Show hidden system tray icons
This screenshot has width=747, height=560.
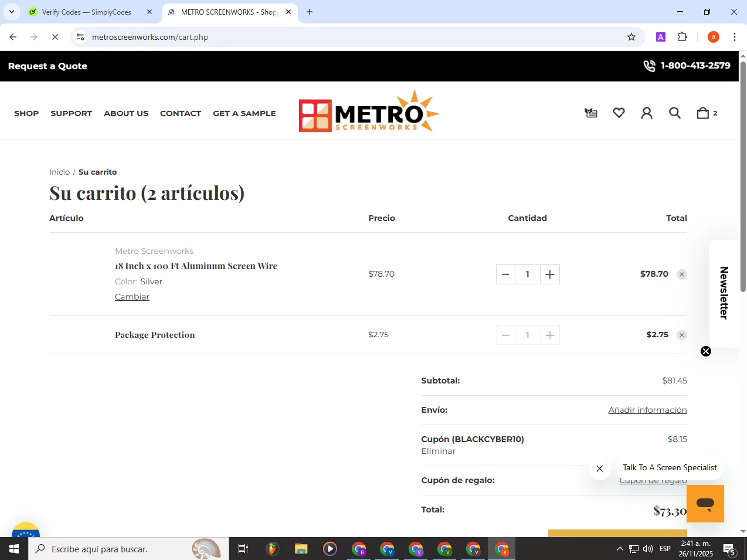pyautogui.click(x=620, y=549)
